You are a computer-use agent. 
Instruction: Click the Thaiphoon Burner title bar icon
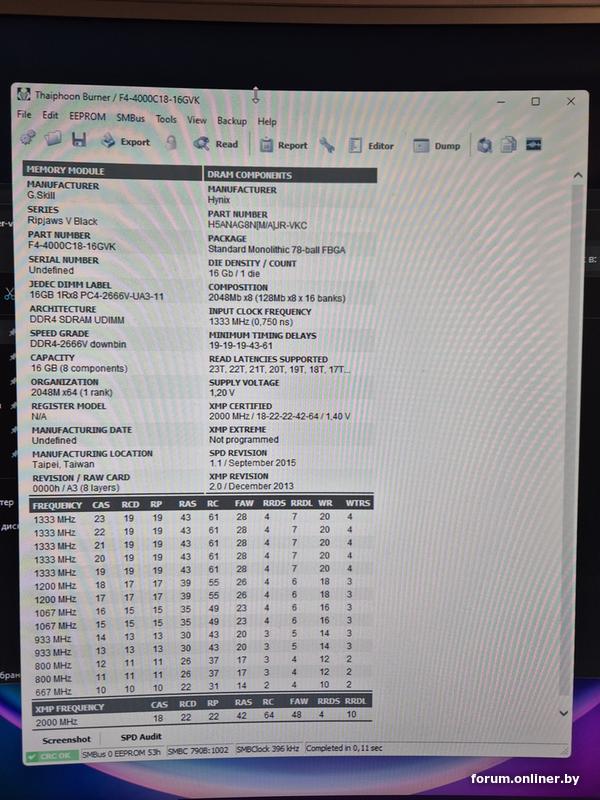coord(23,94)
